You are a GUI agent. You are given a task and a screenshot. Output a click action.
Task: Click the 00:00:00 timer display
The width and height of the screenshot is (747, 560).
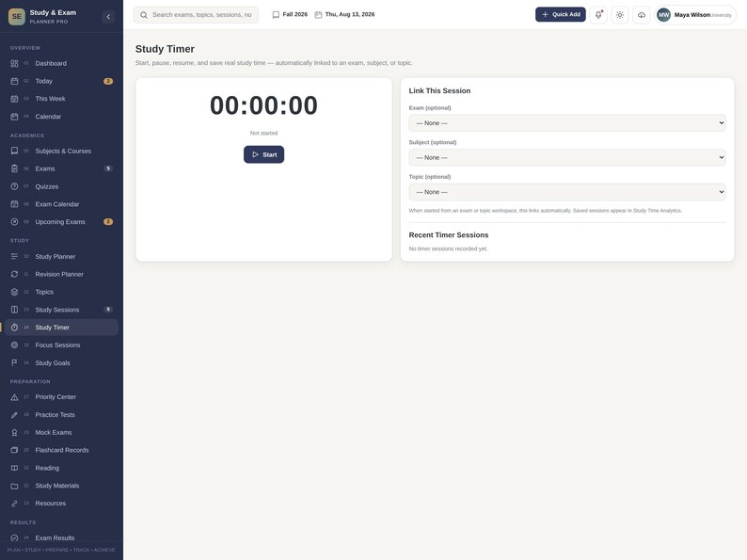point(263,105)
